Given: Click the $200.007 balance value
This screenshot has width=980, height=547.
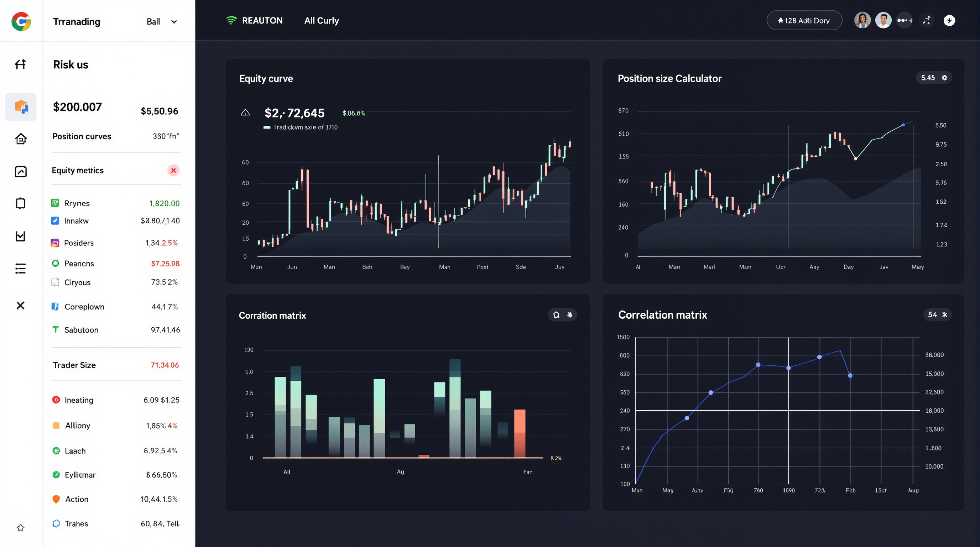Looking at the screenshot, I should [77, 107].
